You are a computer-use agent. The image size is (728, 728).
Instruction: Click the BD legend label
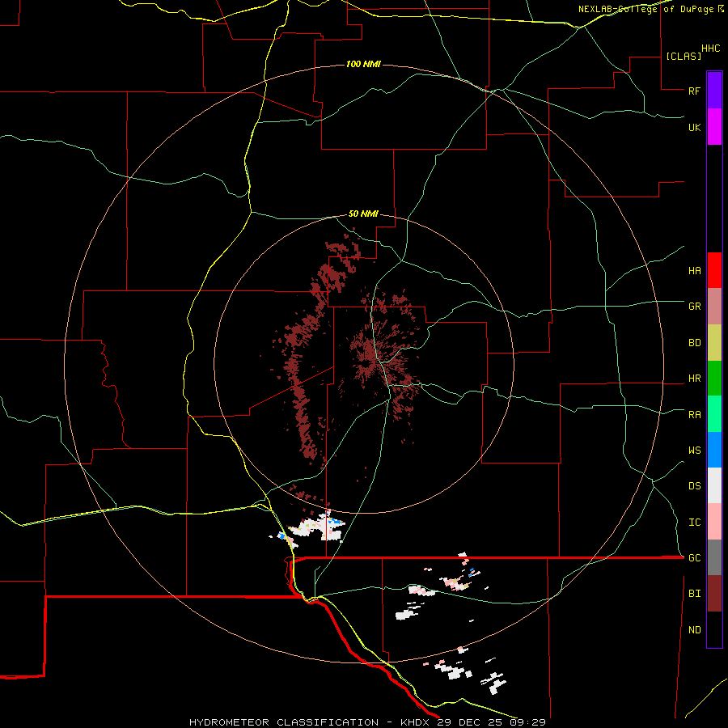(694, 343)
